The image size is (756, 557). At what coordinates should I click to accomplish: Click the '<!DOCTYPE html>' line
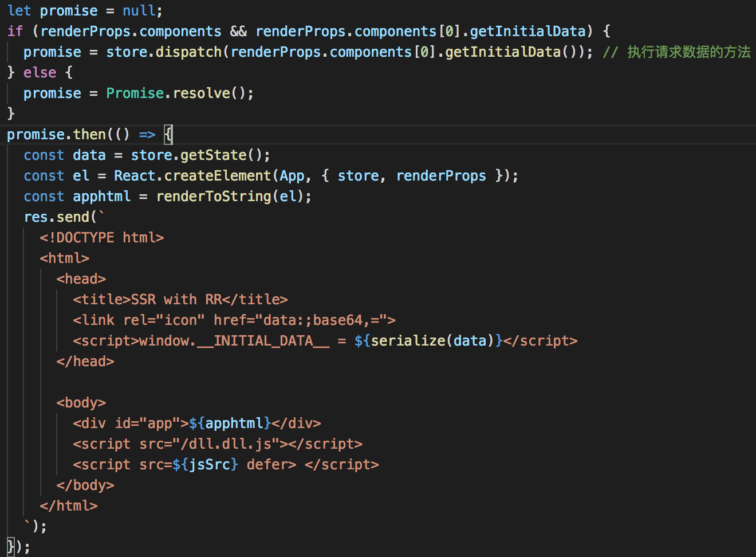click(102, 238)
